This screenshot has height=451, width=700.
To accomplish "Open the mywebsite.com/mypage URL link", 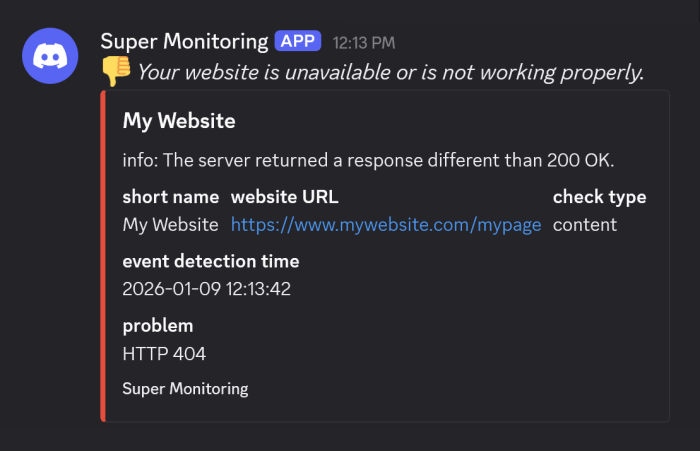I will pyautogui.click(x=386, y=225).
